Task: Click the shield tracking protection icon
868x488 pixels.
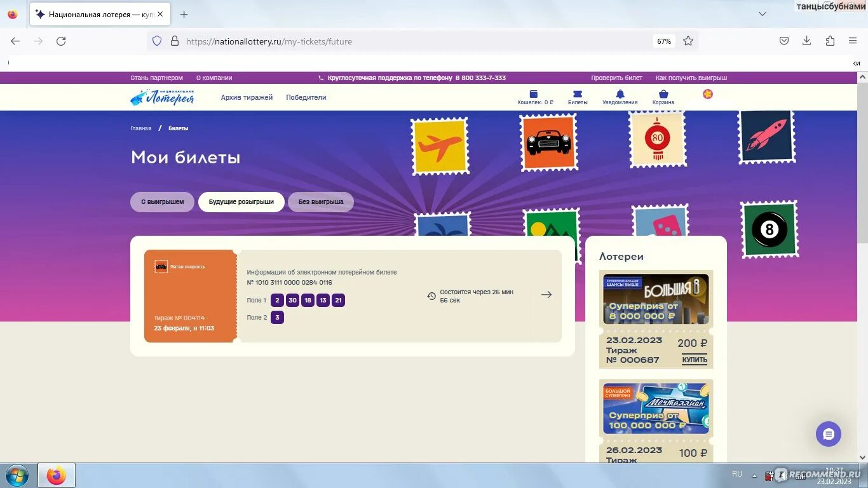Action: pyautogui.click(x=157, y=41)
